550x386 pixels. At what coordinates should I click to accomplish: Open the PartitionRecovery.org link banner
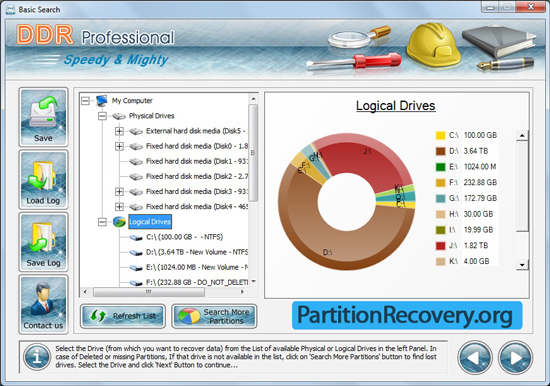pos(407,315)
